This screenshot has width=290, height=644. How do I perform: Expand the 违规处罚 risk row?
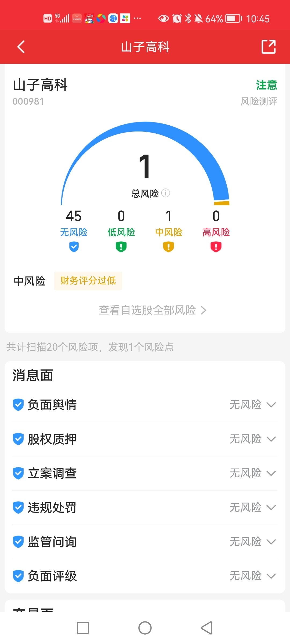pyautogui.click(x=145, y=507)
